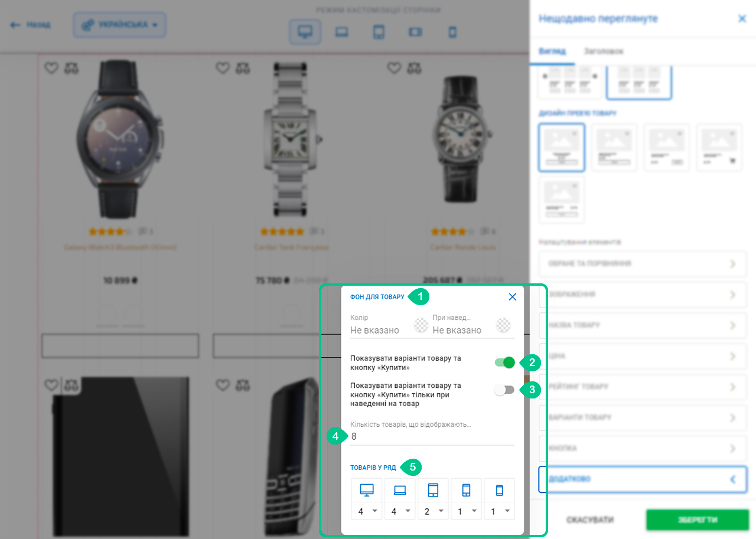Select the preview design thumbnail in the lower row

click(x=562, y=200)
